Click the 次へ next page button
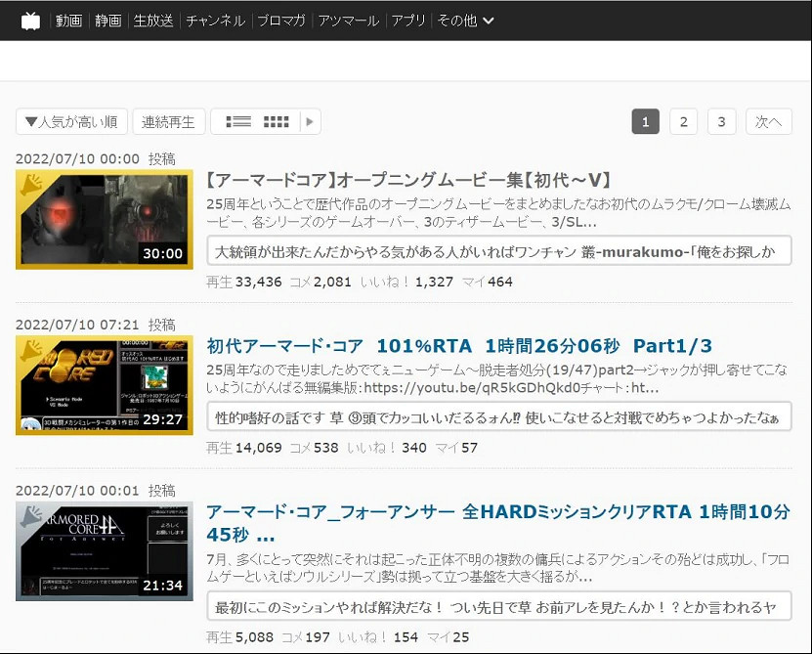 (x=768, y=121)
